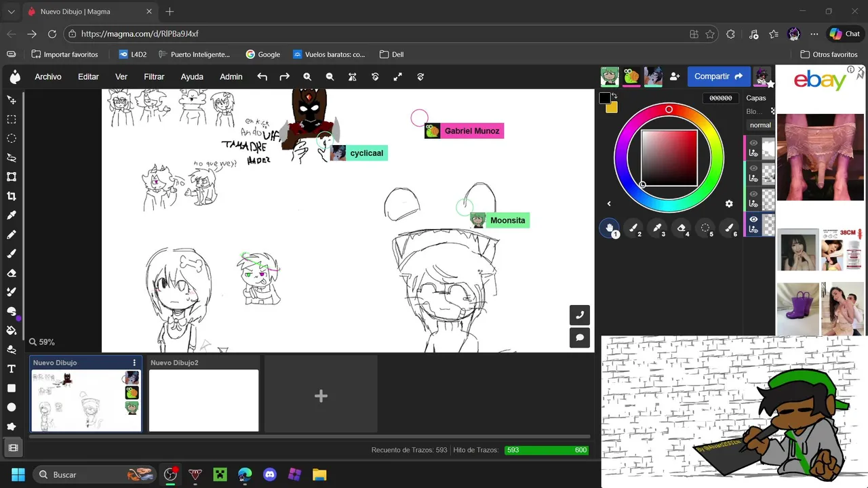This screenshot has width=868, height=488.
Task: Hide the selected bottom layer
Action: (x=753, y=219)
